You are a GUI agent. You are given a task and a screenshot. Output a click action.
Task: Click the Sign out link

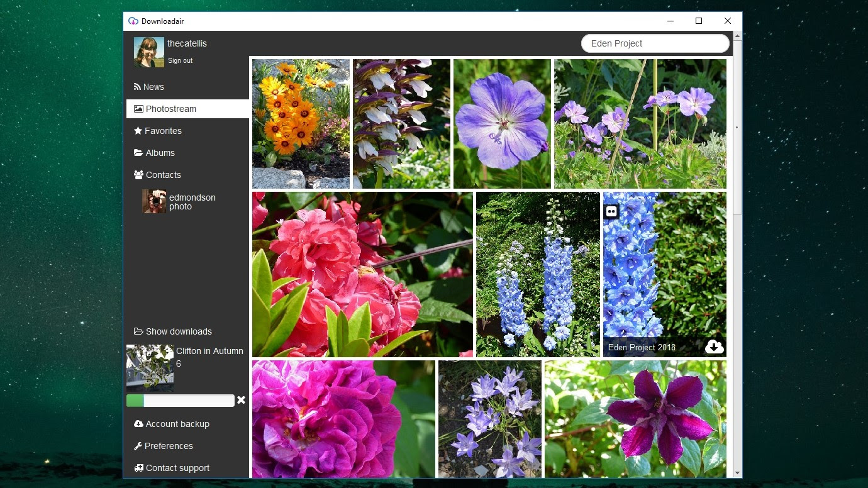point(180,60)
